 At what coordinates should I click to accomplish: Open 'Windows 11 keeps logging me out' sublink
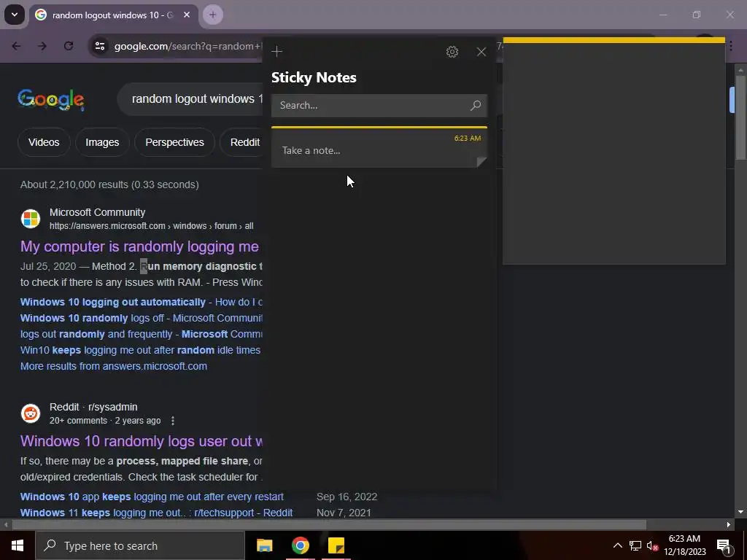[x=156, y=513]
